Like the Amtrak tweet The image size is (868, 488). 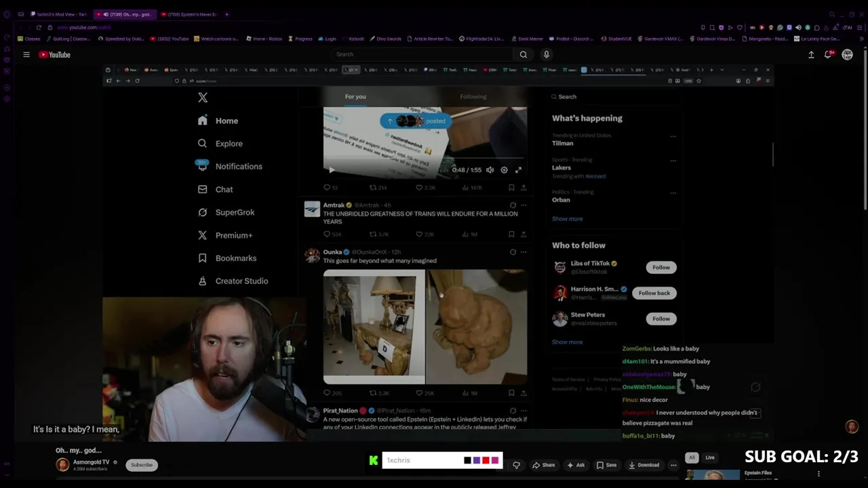(424, 234)
